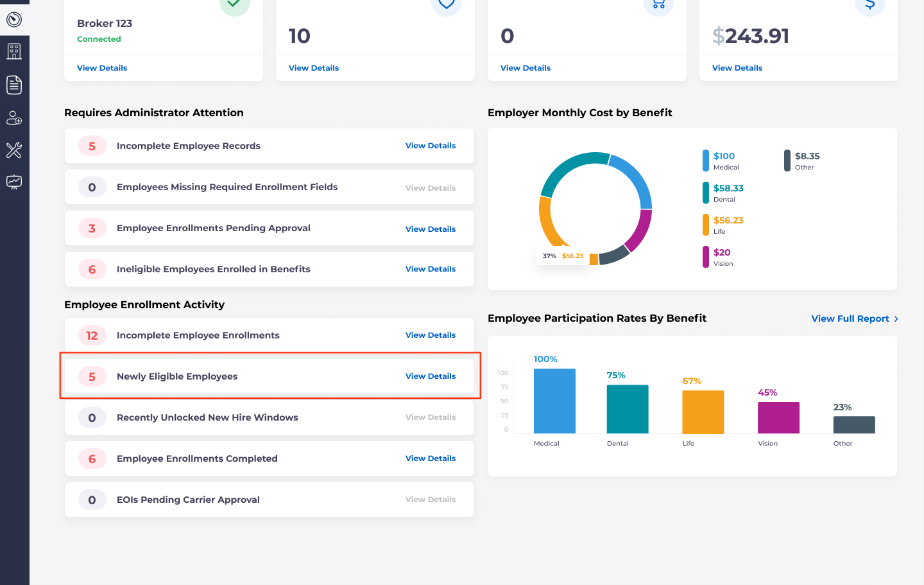This screenshot has height=585, width=924.
Task: Click the add-employee person icon in sidebar
Action: [14, 118]
